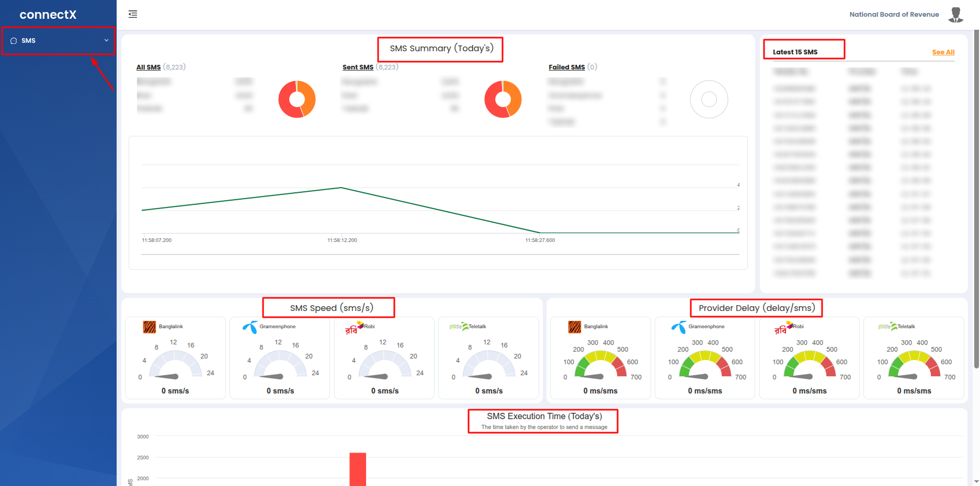Click the All SMS donut chart
This screenshot has height=486, width=980.
[297, 99]
